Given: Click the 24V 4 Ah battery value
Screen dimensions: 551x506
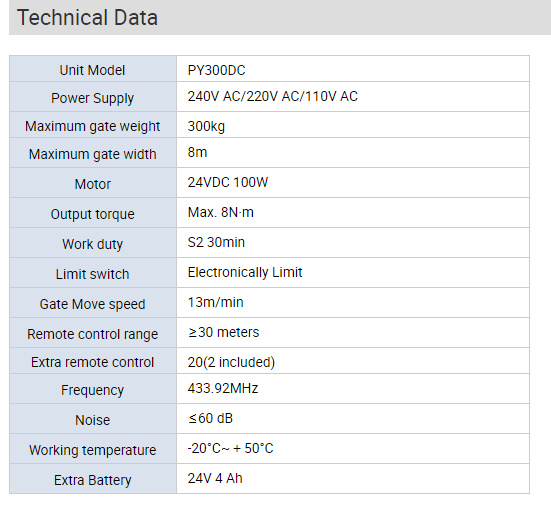Looking at the screenshot, I should pos(215,479).
